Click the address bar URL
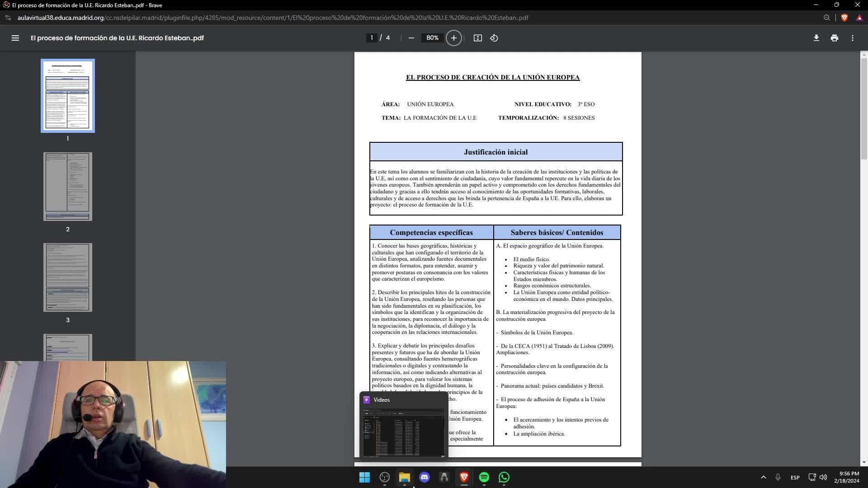The image size is (868, 488). (271, 18)
